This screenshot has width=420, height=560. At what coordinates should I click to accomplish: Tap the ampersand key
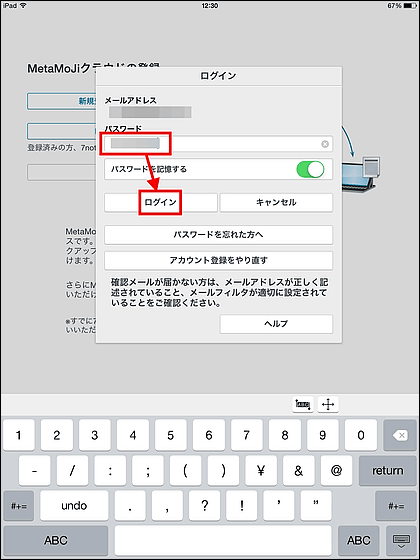pos(298,470)
